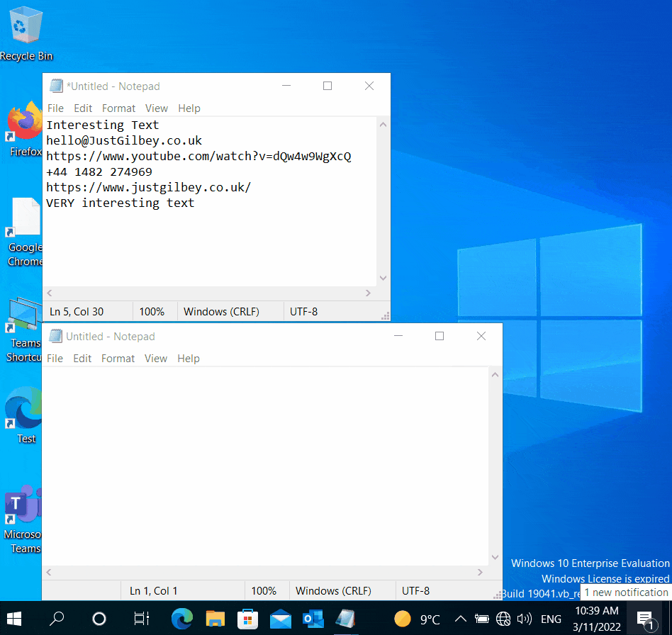Click the 'VERY interesting text' line
The width and height of the screenshot is (672, 635).
click(x=120, y=203)
